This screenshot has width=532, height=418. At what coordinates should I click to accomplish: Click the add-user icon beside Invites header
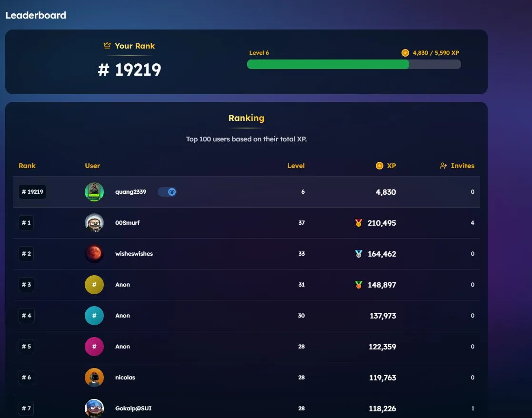click(x=443, y=166)
